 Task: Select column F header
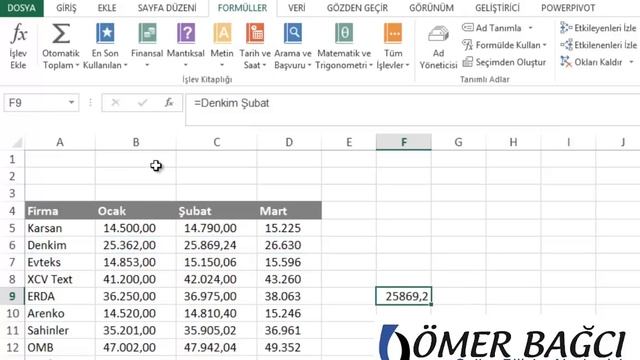click(404, 142)
